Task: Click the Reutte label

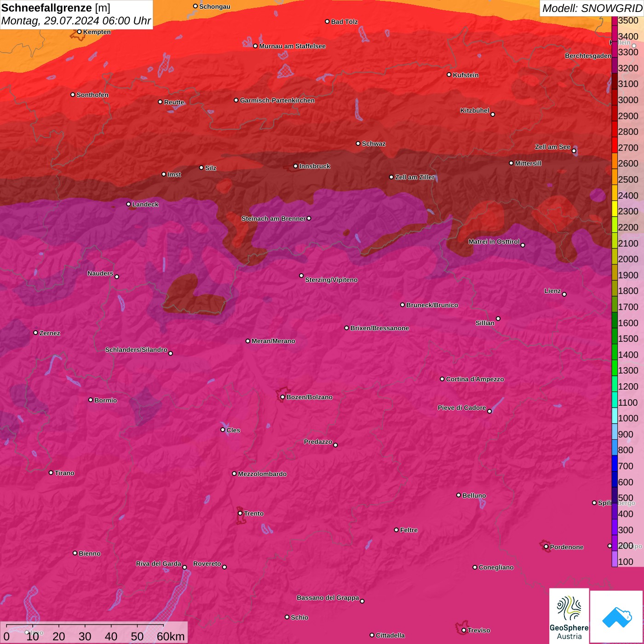Action: click(x=174, y=102)
